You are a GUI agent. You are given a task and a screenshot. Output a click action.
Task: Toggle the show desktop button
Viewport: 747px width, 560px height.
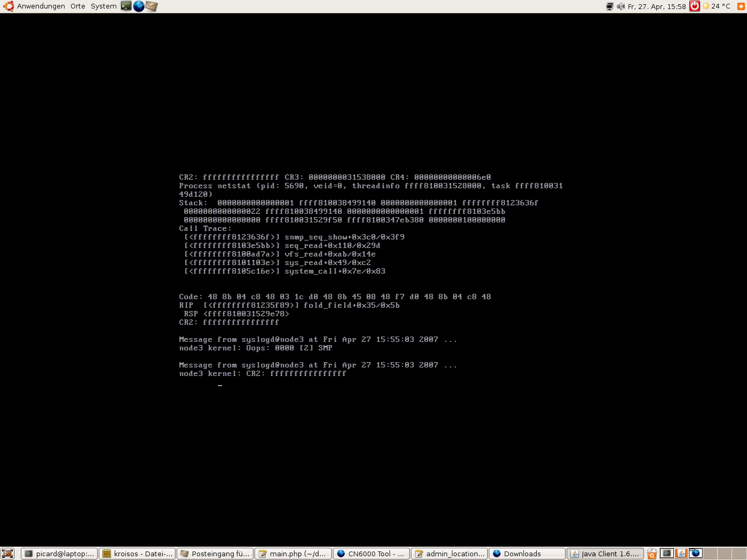tap(7, 554)
